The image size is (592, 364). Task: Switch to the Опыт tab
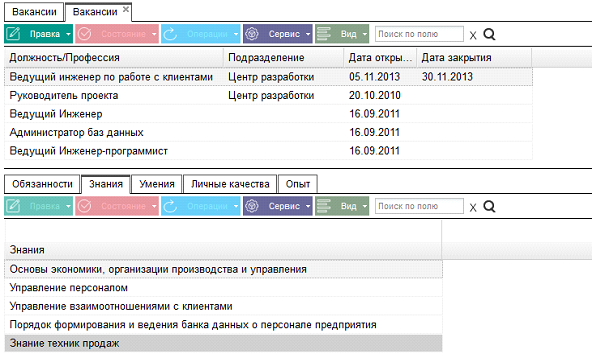tap(298, 184)
